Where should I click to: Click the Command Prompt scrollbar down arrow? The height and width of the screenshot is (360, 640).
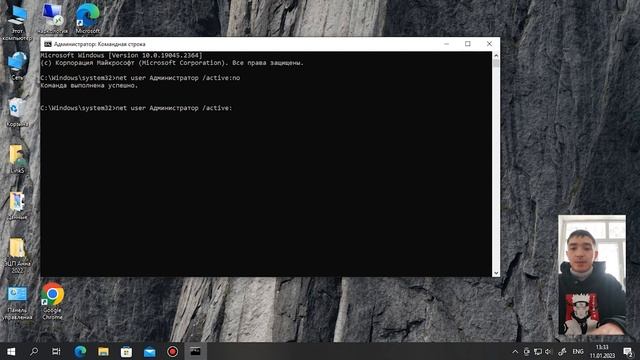tap(496, 273)
